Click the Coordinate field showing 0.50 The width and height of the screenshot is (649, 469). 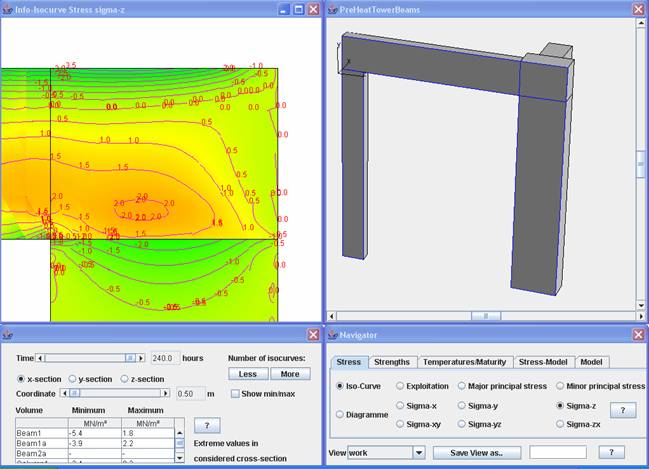click(x=190, y=394)
